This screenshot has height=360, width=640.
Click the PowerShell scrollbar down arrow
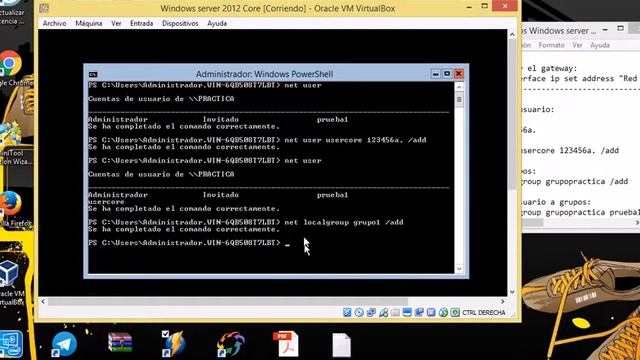(x=459, y=269)
